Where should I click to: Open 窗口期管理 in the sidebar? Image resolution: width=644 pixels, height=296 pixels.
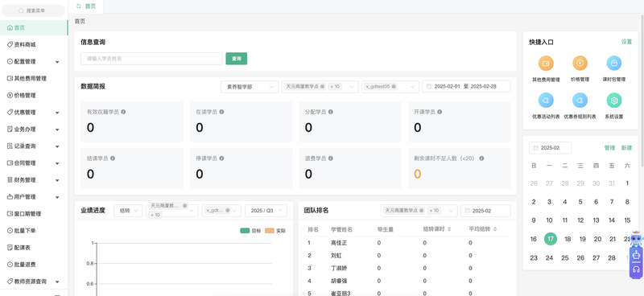pos(34,214)
